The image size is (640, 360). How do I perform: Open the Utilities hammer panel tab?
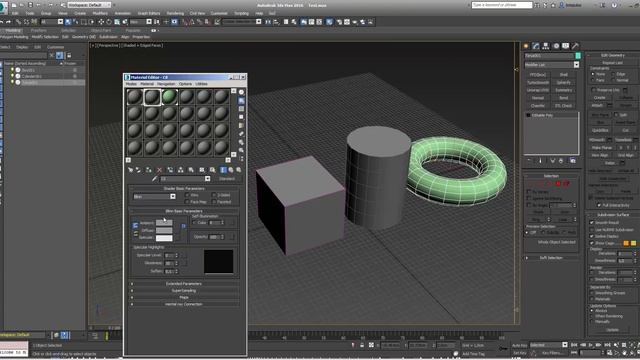(575, 46)
